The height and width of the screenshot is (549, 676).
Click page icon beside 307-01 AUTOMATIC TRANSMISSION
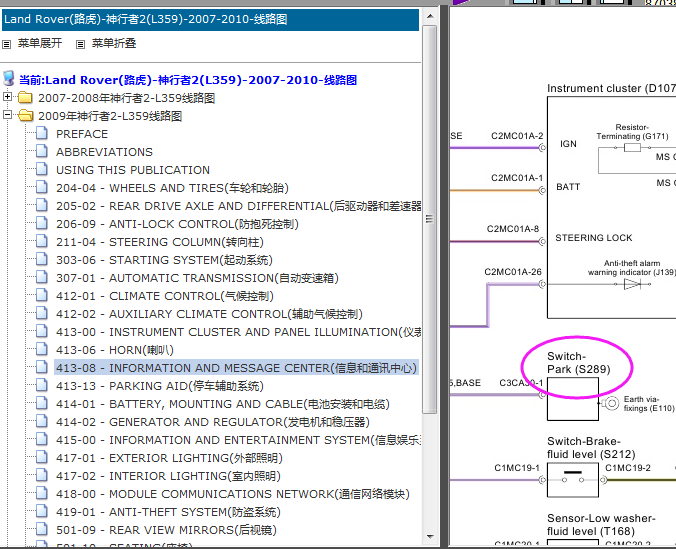pos(42,277)
